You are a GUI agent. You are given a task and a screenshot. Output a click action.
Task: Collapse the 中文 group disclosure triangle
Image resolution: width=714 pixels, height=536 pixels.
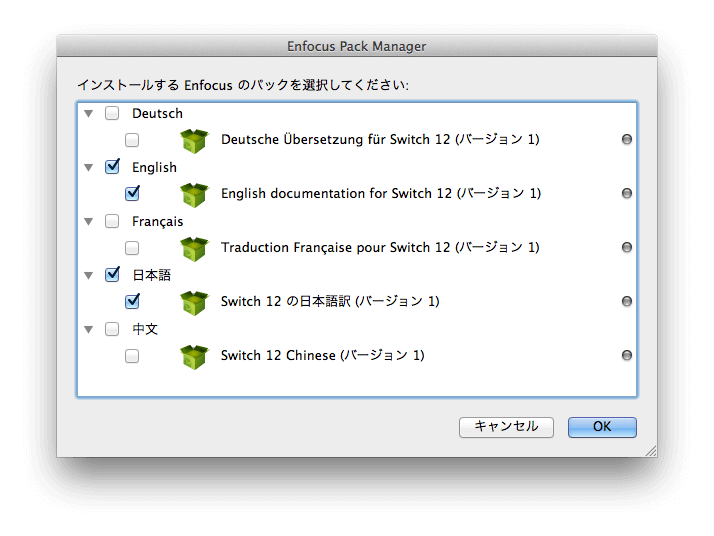tap(89, 330)
